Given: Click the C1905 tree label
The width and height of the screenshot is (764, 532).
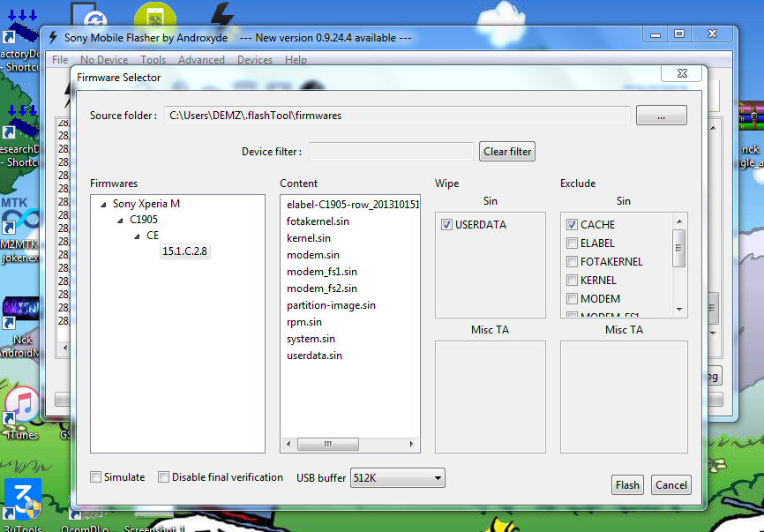Looking at the screenshot, I should [144, 220].
